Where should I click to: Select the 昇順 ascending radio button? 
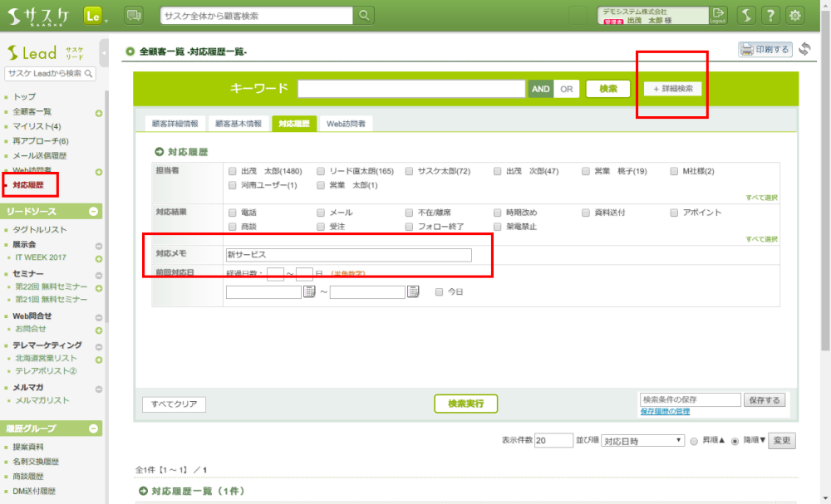click(x=695, y=441)
